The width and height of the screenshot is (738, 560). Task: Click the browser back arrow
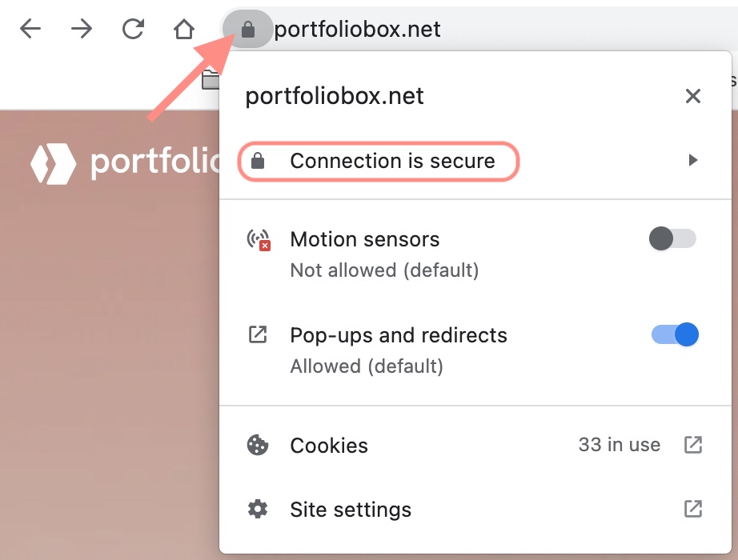pyautogui.click(x=30, y=30)
